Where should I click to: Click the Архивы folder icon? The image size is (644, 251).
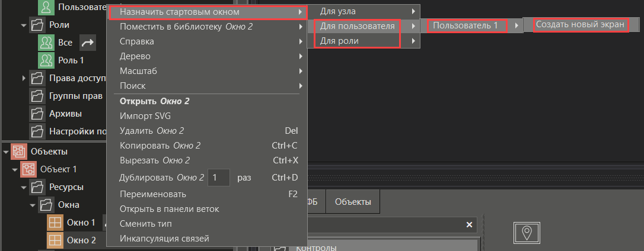click(x=37, y=114)
